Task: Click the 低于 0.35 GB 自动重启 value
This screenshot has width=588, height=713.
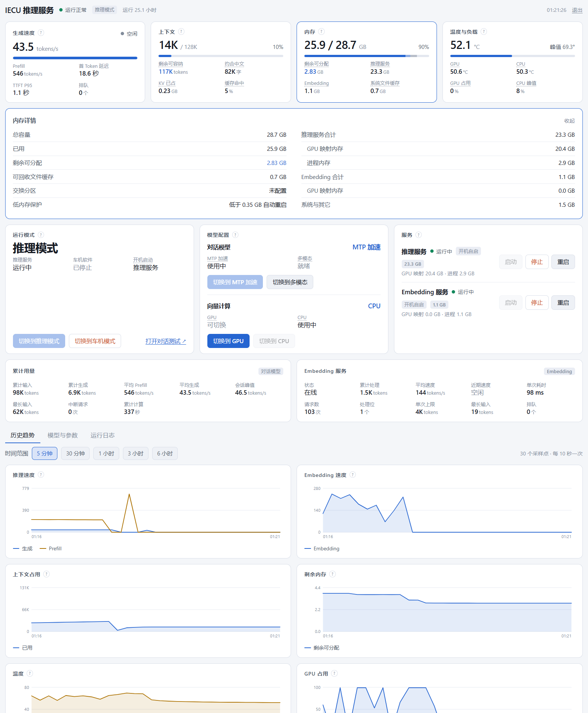Action: [258, 205]
